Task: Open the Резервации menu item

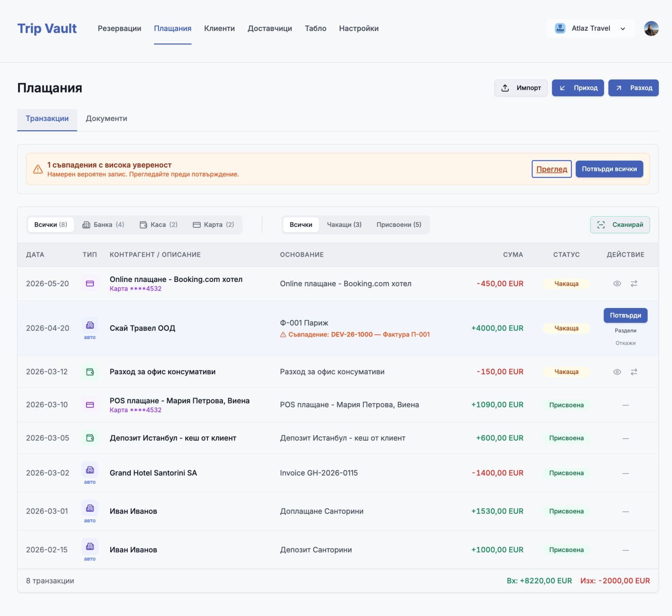Action: (x=119, y=28)
